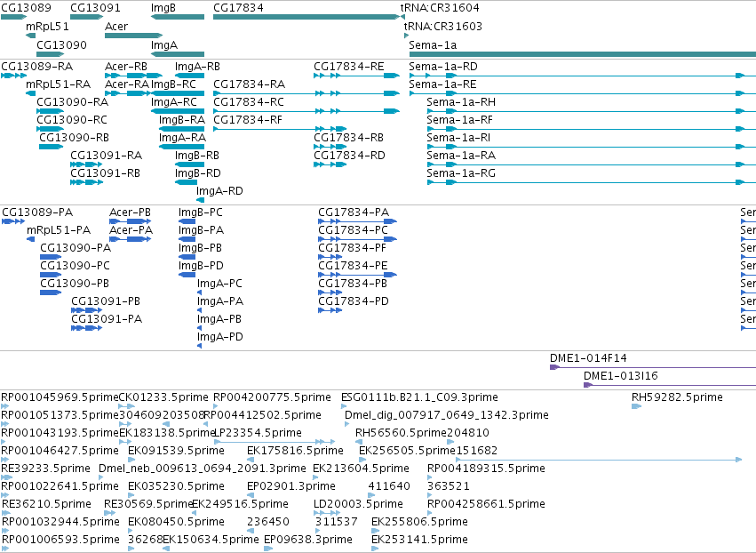Open the Sema-1a-RH transcript label
The image size is (756, 553).
click(461, 102)
